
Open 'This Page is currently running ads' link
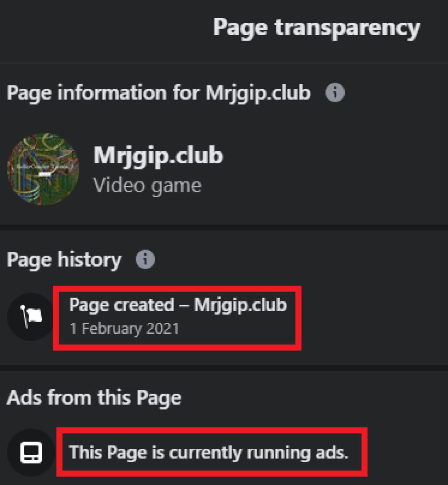[208, 453]
